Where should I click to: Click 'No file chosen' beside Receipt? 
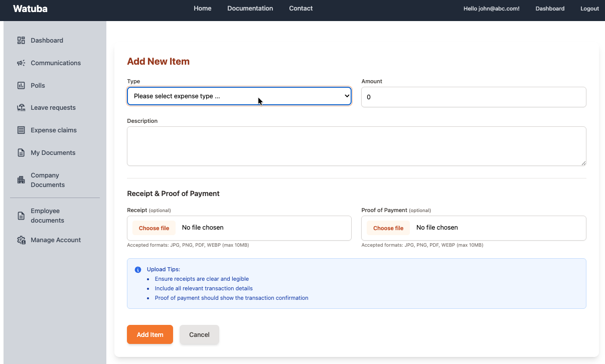tap(203, 228)
